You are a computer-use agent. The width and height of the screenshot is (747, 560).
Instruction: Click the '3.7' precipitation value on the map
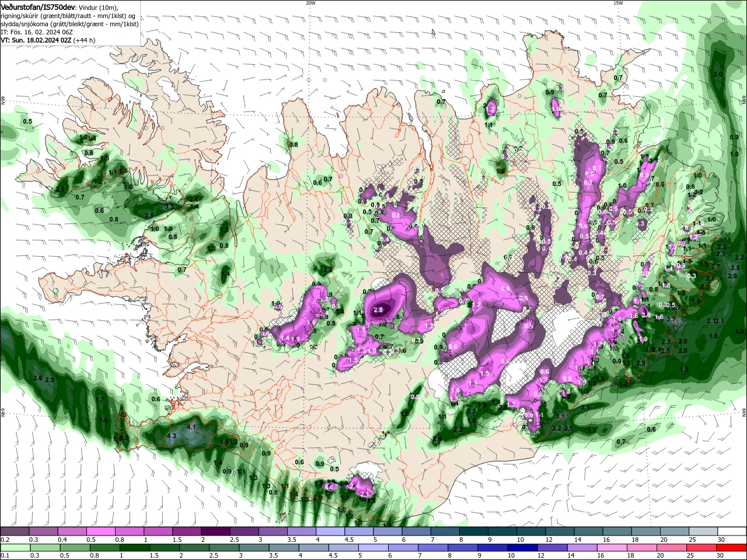pos(671,320)
